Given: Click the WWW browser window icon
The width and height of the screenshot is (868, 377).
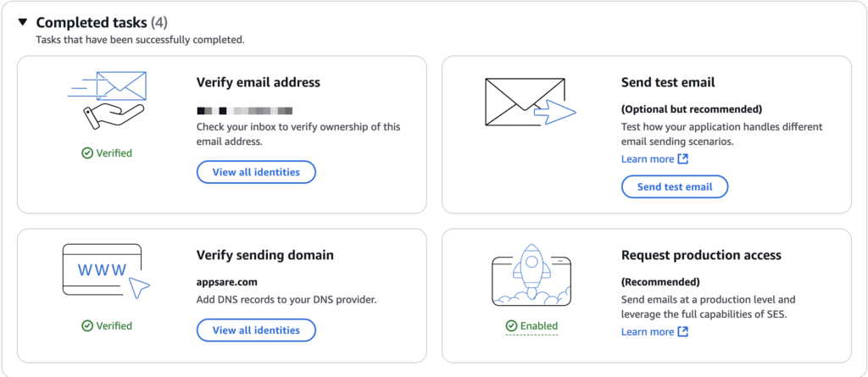Looking at the screenshot, I should tap(106, 269).
